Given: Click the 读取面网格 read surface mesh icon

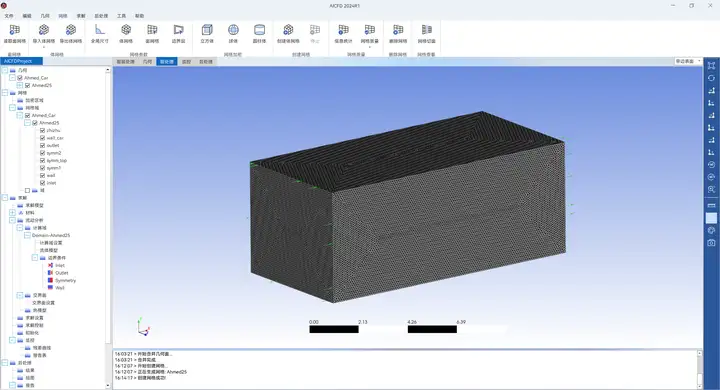Looking at the screenshot, I should 14,30.
